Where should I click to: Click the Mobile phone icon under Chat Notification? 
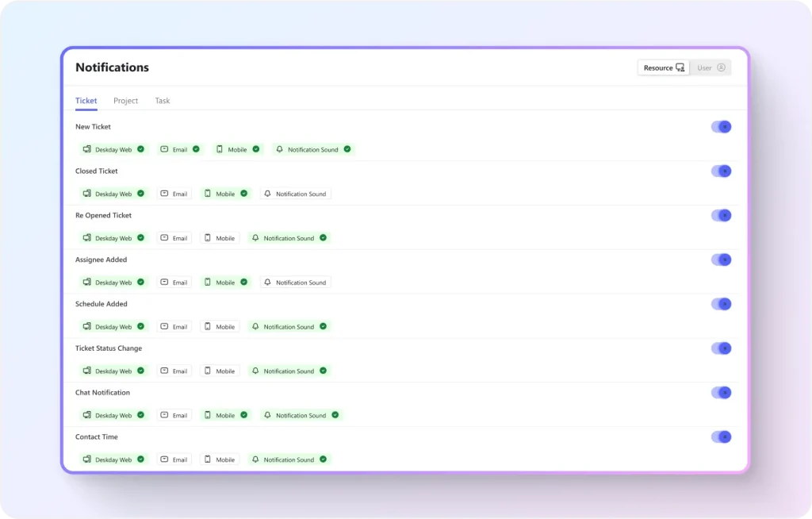click(208, 415)
